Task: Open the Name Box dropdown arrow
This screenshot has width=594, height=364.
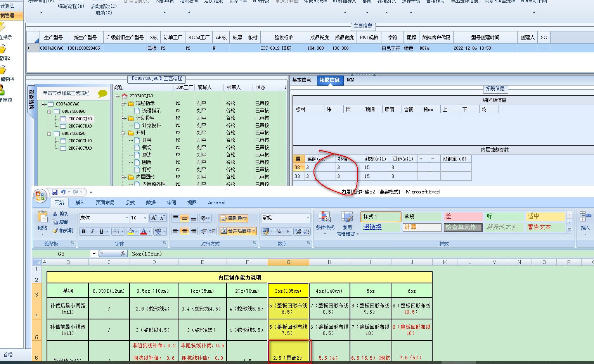Action: [94, 254]
